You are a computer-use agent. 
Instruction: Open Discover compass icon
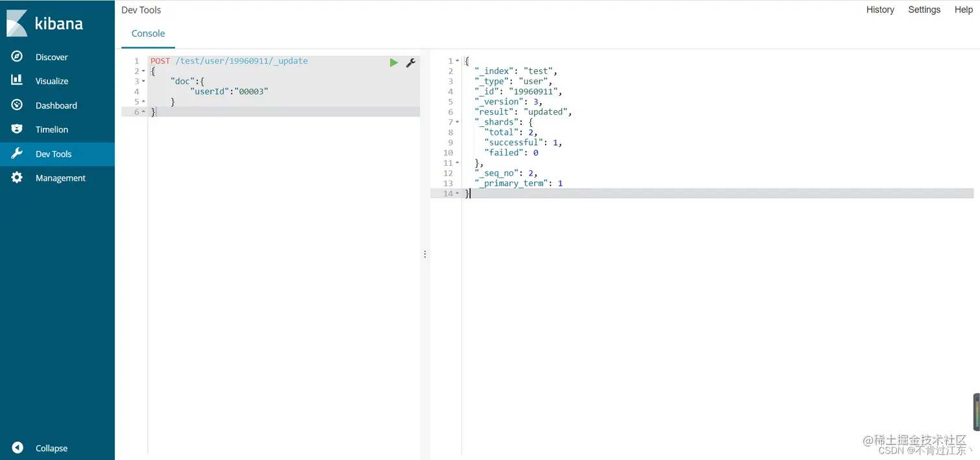click(17, 57)
